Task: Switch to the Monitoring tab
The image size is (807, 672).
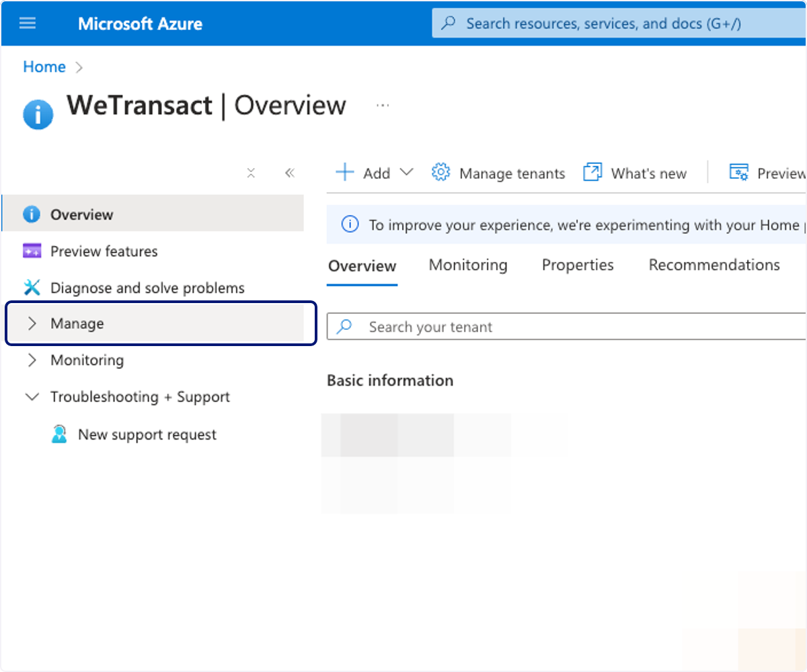Action: tap(468, 265)
